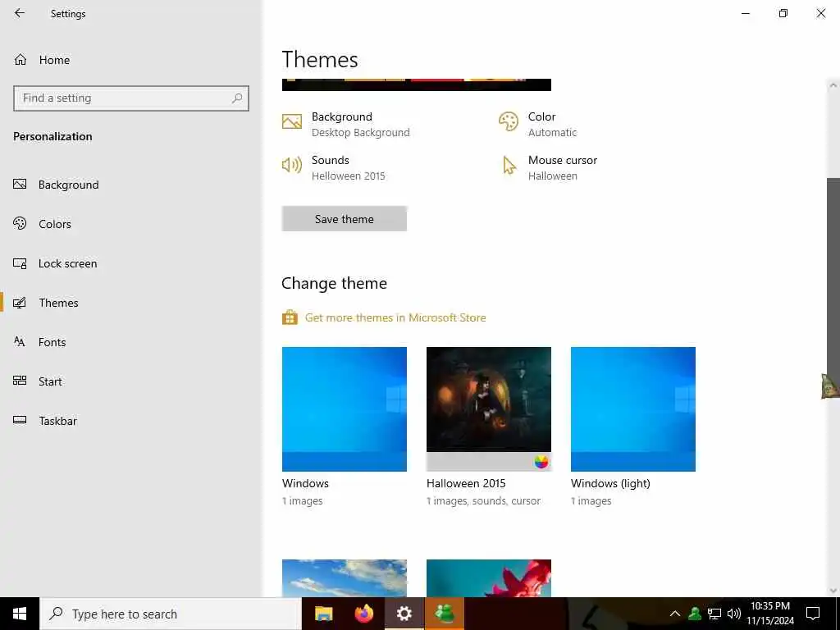Click the Home house icon
Screen dimensions: 840x630
[x=21, y=59]
